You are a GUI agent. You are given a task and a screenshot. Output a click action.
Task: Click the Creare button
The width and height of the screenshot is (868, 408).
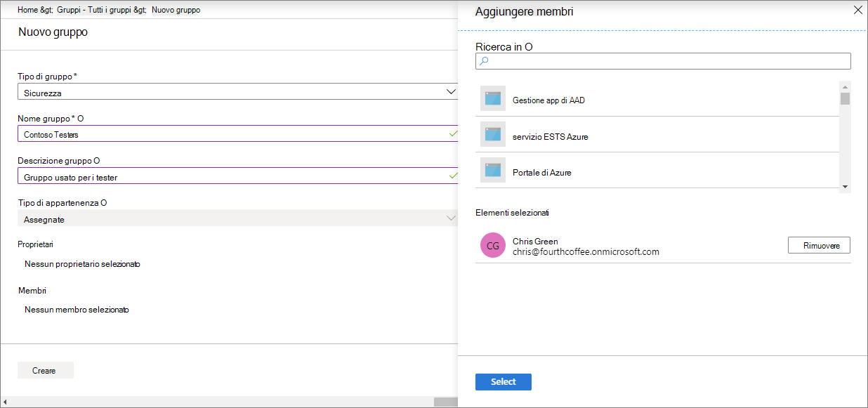(x=45, y=371)
